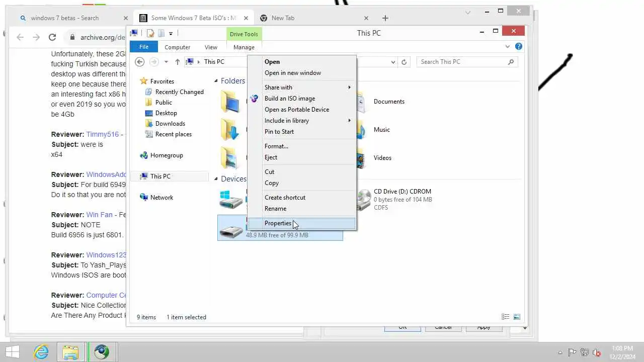Expand the Explorer ribbon chevron
The width and height of the screenshot is (644, 362).
point(507,46)
